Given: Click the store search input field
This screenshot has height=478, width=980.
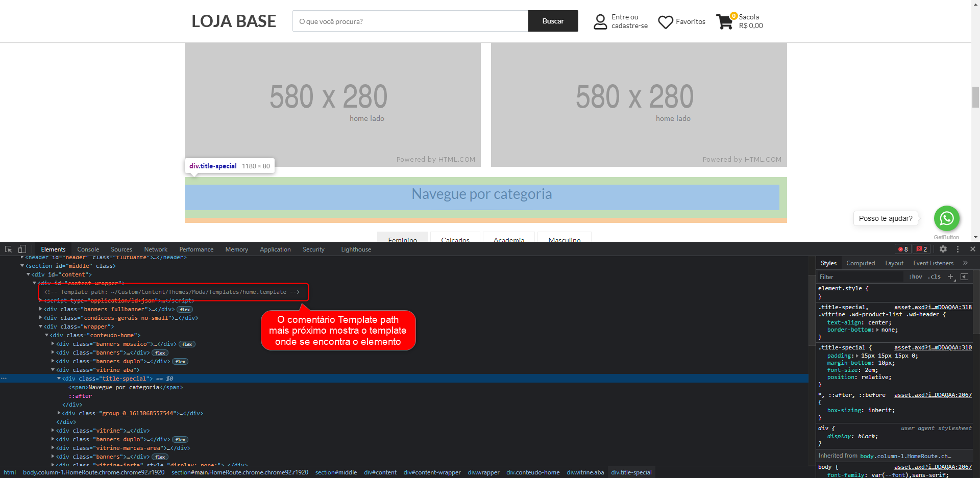Looking at the screenshot, I should pos(410,21).
